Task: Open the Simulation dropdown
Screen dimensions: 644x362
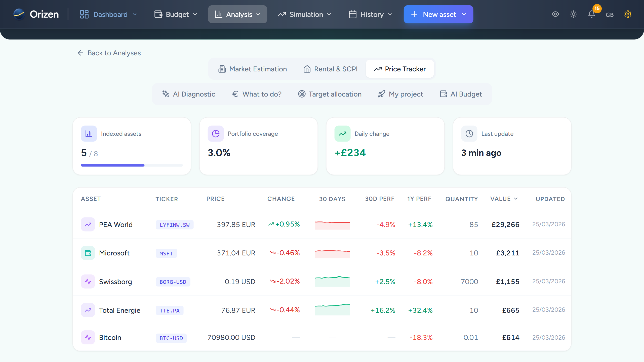Action: 304,14
